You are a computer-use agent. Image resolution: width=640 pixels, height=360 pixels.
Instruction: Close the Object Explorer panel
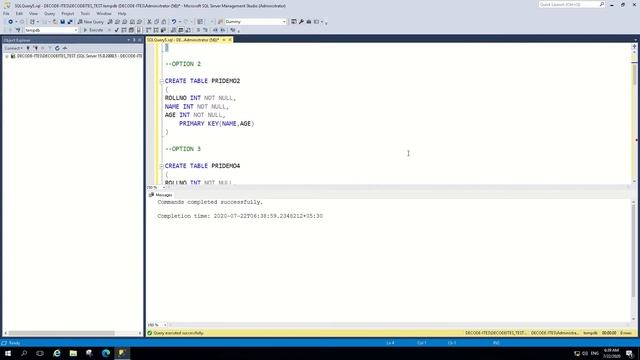pyautogui.click(x=140, y=40)
